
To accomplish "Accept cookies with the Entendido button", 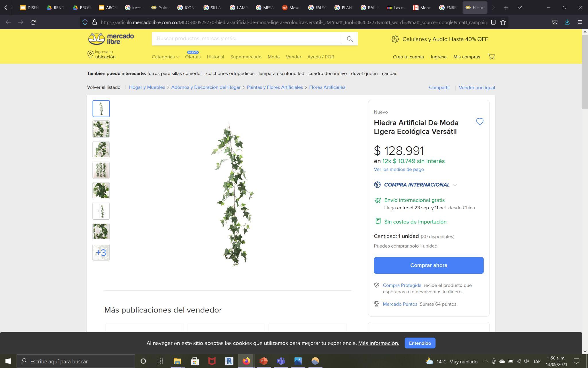I will click(420, 343).
